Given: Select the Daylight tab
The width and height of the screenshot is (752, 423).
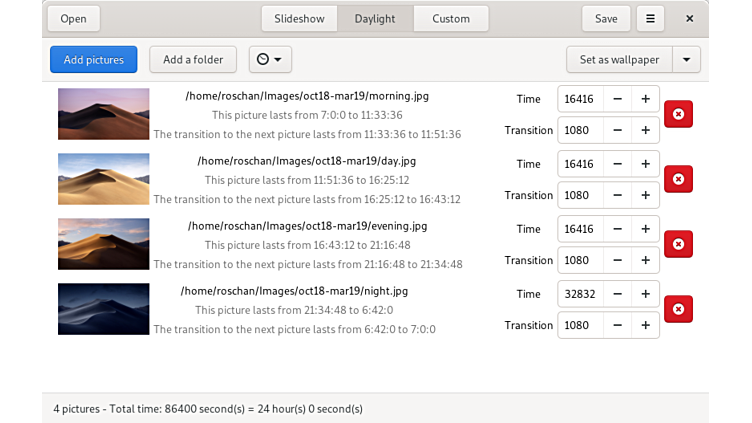Looking at the screenshot, I should pos(375,18).
